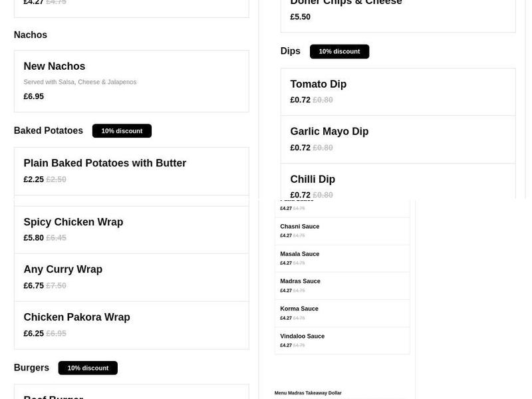Open the Dips section heading
The width and height of the screenshot is (532, 399).
pos(290,51)
